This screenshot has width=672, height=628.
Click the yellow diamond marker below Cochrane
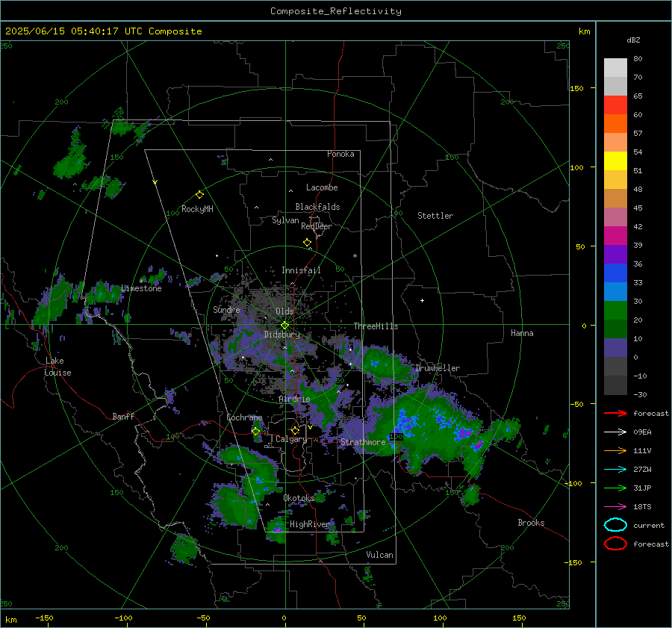pos(256,432)
